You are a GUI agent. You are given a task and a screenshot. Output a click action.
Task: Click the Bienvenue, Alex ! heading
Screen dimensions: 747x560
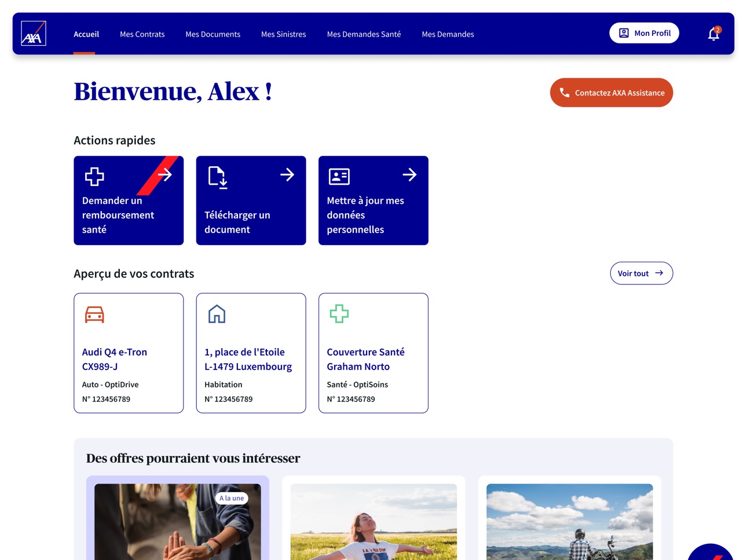point(173,91)
